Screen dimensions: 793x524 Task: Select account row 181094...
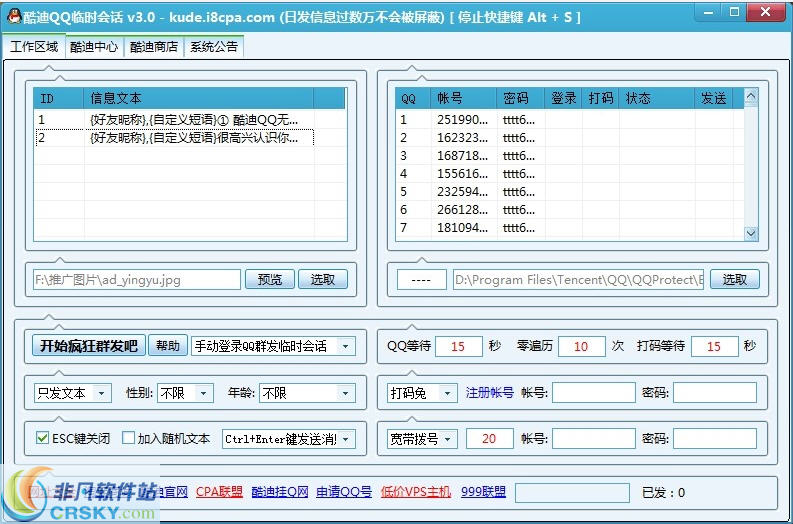[x=569, y=228]
